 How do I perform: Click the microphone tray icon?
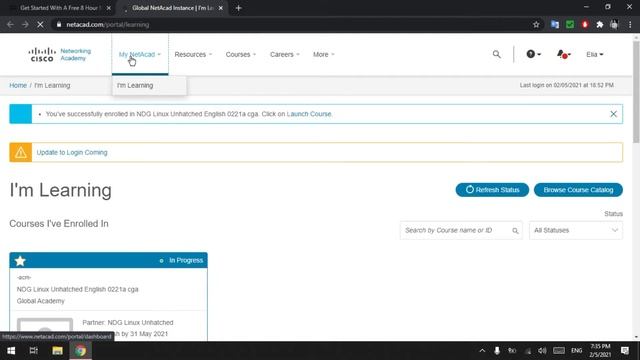[497, 351]
